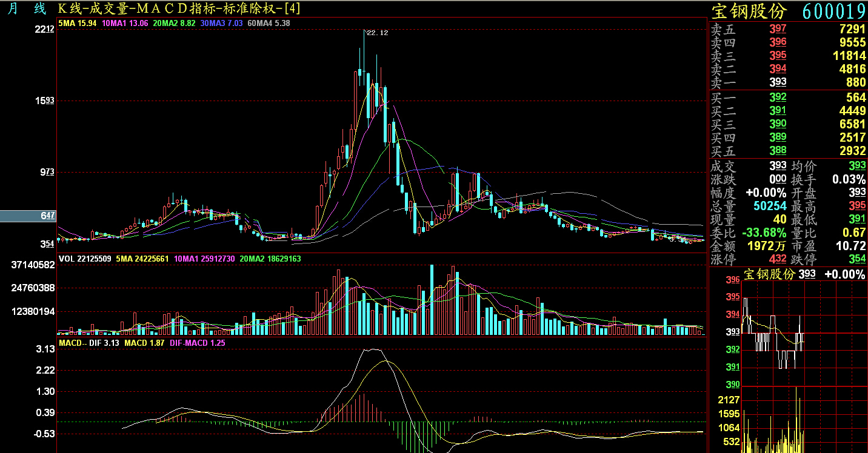Click the 均价 average price field
Viewport: 868px width, 453px height.
[829, 166]
